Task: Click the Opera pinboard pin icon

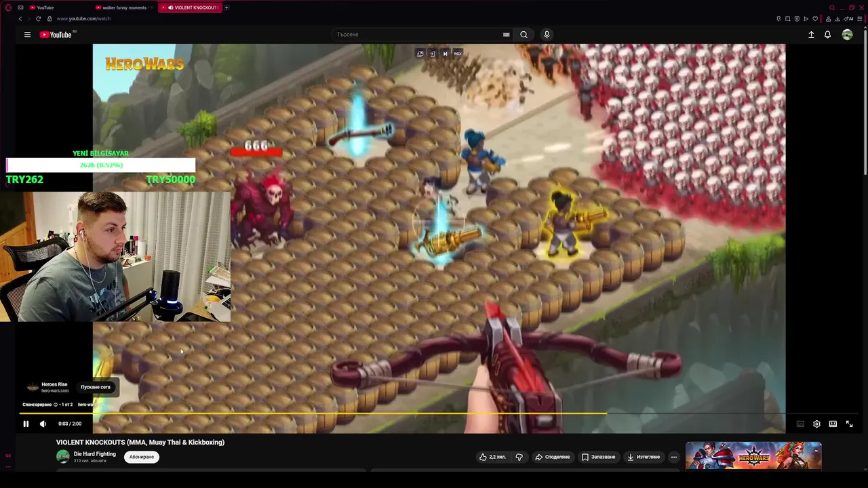Action: pyautogui.click(x=778, y=19)
